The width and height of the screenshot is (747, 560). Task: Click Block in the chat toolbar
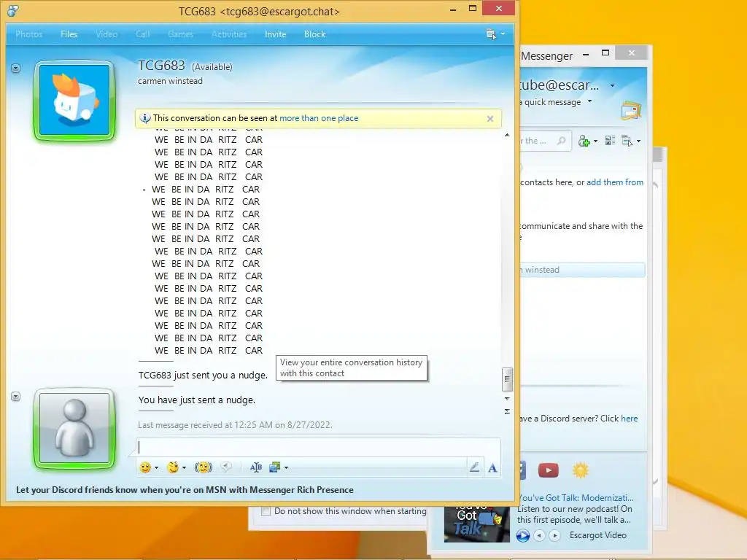click(314, 34)
